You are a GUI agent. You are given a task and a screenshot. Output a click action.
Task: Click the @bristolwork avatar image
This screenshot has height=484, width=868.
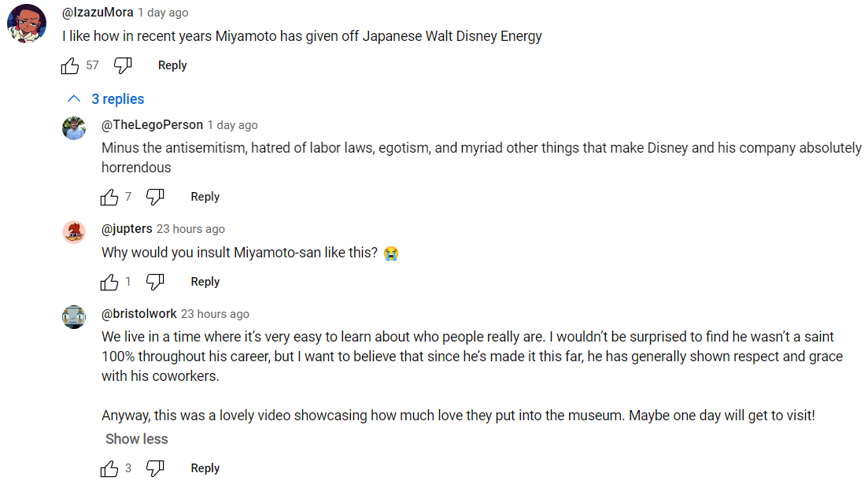[x=74, y=317]
